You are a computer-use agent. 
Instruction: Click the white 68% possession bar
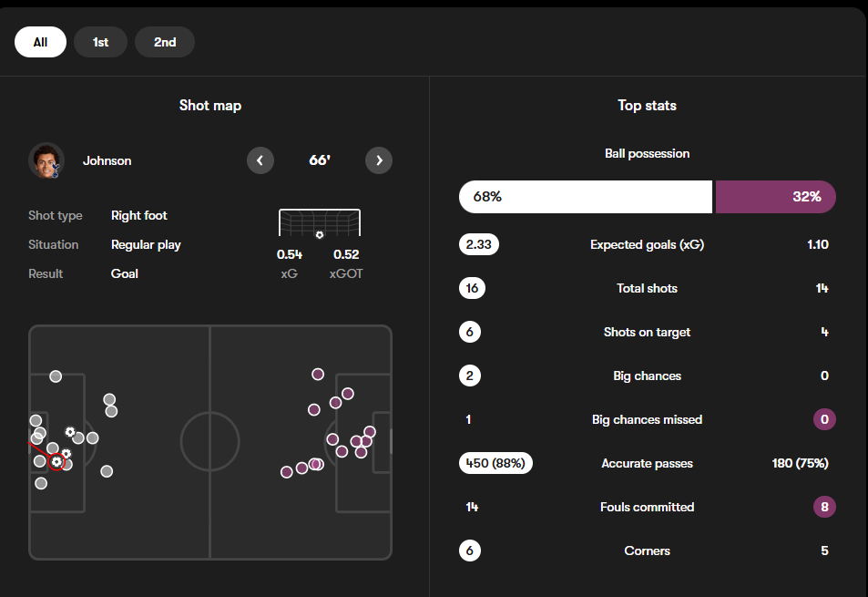tap(585, 197)
